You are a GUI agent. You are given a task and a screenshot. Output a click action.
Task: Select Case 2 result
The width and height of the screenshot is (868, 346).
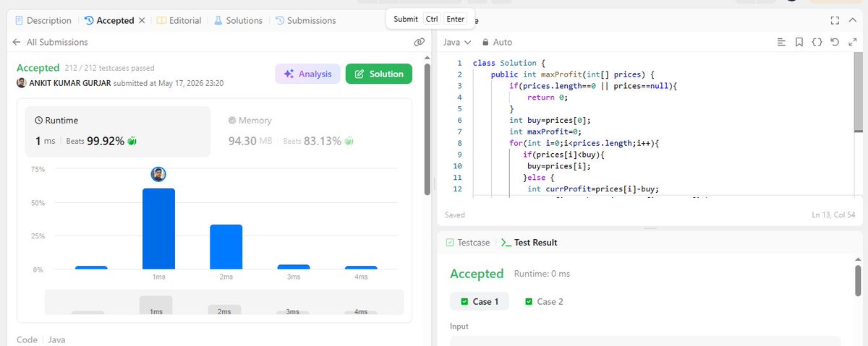[544, 301]
